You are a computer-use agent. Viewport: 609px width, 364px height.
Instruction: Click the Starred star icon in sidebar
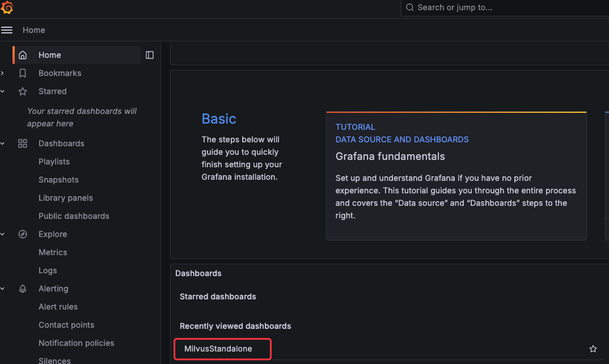coord(23,91)
